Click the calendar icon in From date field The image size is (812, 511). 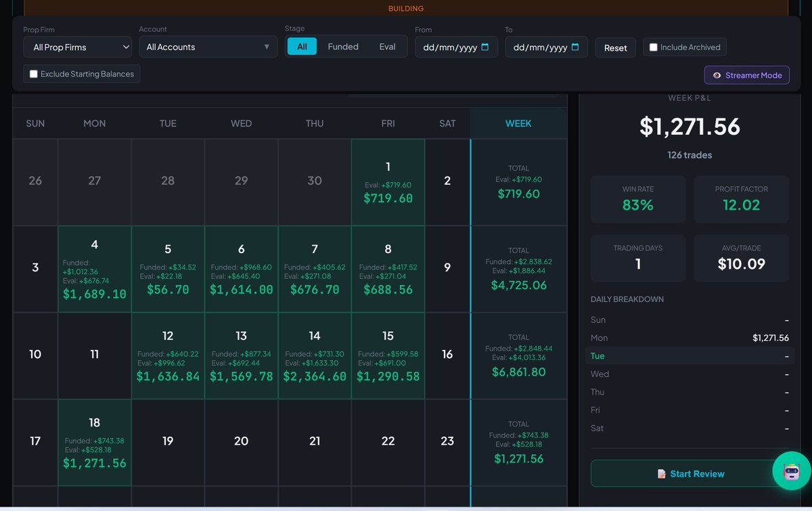[x=485, y=47]
